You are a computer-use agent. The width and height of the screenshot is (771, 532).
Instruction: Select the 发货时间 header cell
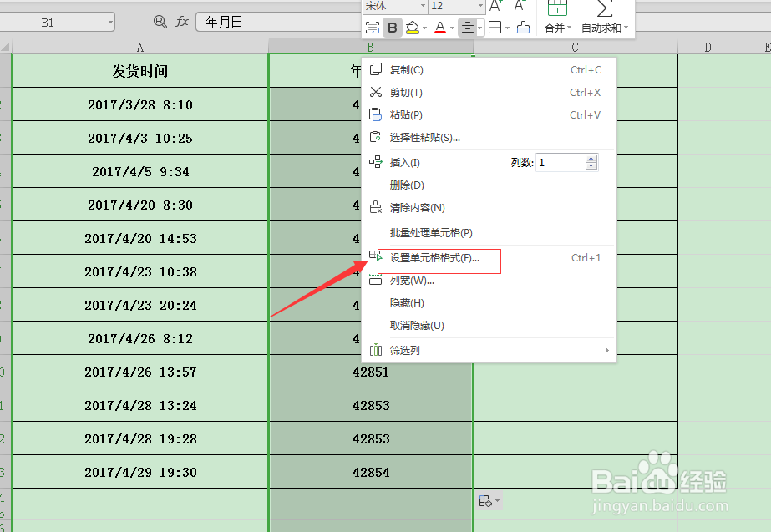point(140,71)
